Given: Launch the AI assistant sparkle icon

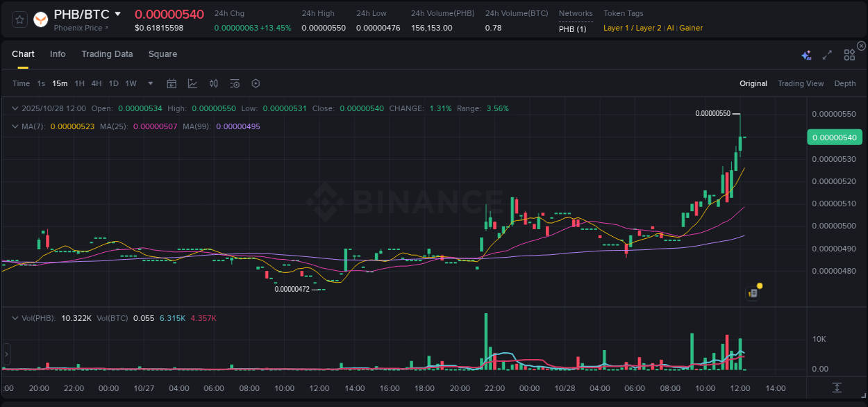Looking at the screenshot, I should pos(806,54).
